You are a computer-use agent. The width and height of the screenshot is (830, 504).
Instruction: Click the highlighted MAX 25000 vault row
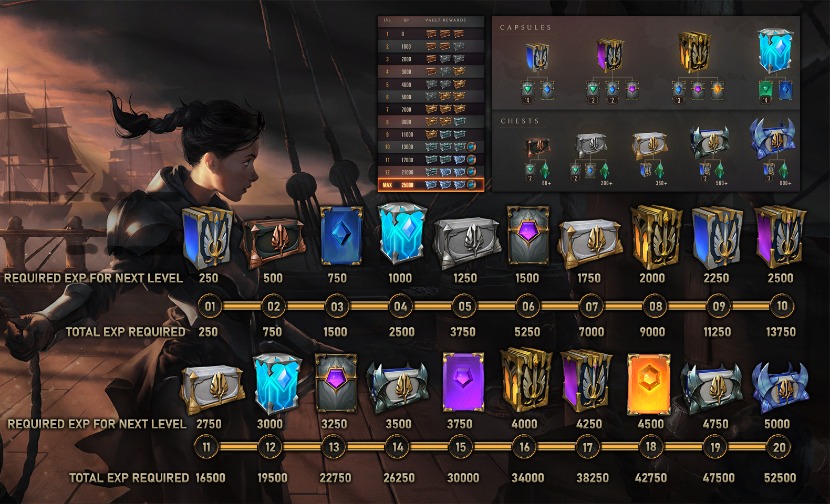431,185
